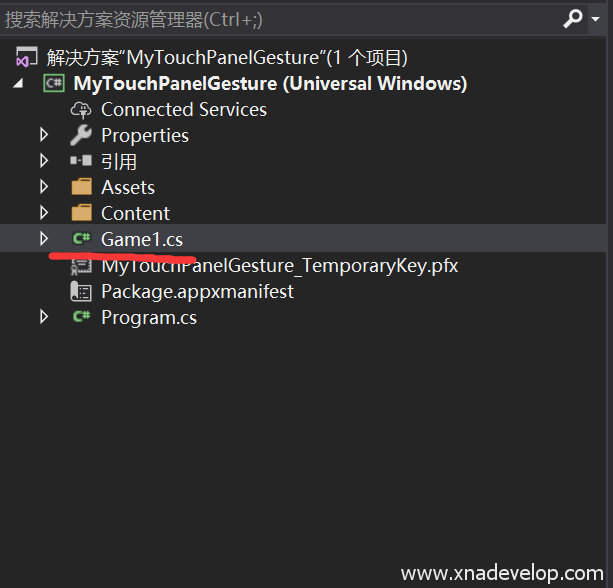Click the Properties wrench icon
Screen dimensions: 613x588
(81, 136)
